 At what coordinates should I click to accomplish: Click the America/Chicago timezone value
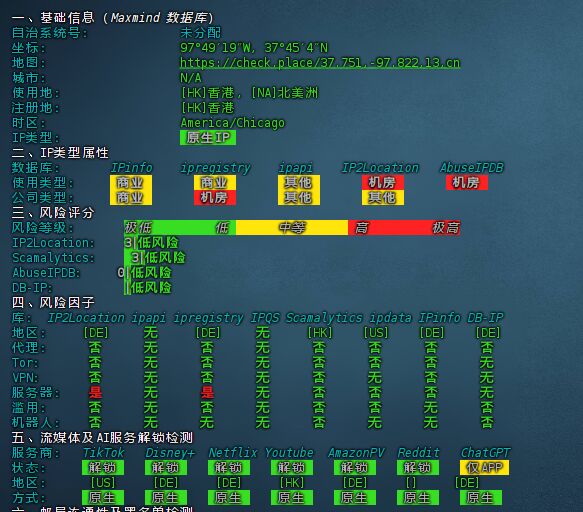[233, 123]
